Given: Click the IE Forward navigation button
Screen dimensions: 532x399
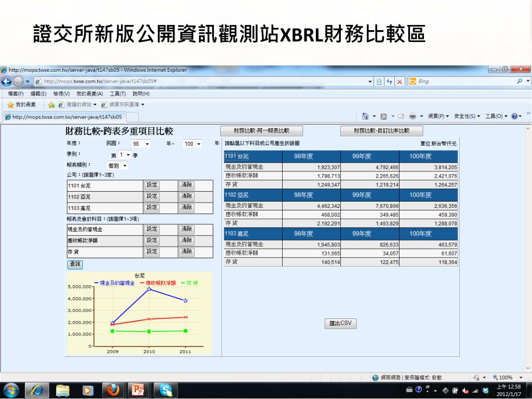Looking at the screenshot, I should coord(18,82).
